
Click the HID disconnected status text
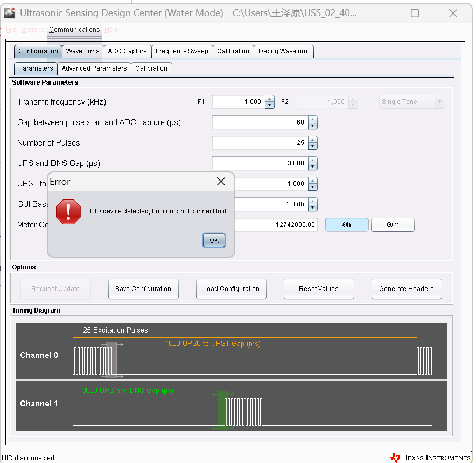(x=28, y=458)
